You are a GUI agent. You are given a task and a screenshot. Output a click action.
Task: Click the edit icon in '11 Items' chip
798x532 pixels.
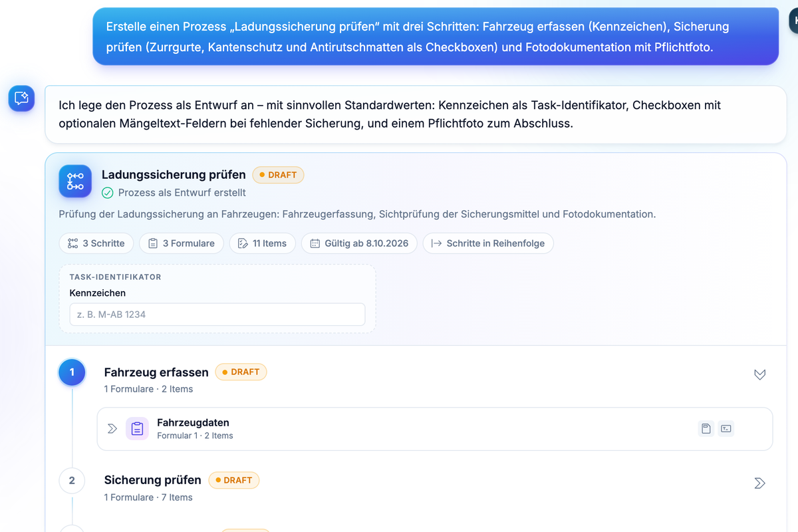[x=243, y=243]
